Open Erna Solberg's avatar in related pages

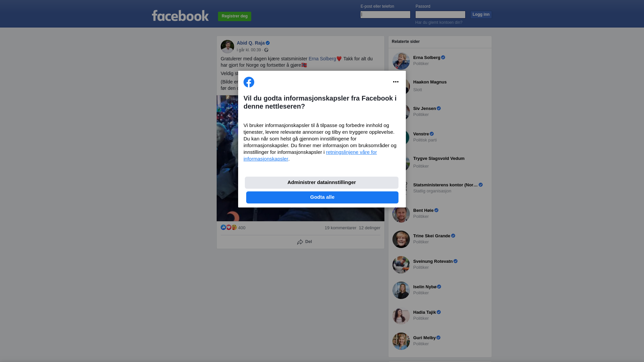pyautogui.click(x=401, y=61)
